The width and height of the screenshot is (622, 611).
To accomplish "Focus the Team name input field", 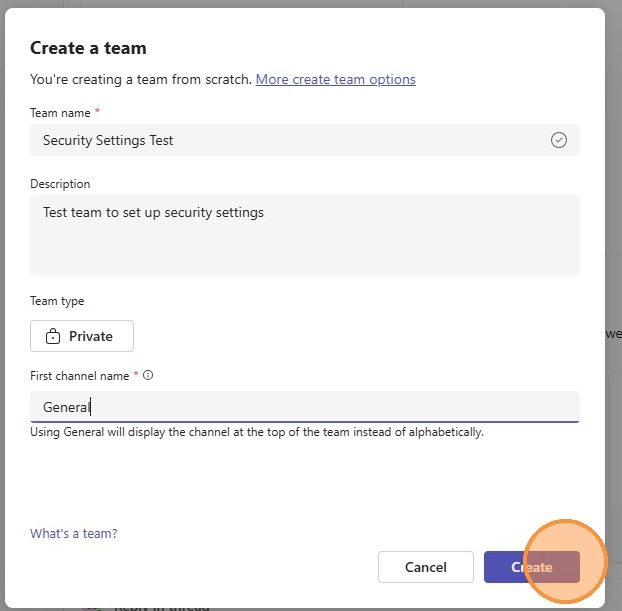I will (290, 140).
